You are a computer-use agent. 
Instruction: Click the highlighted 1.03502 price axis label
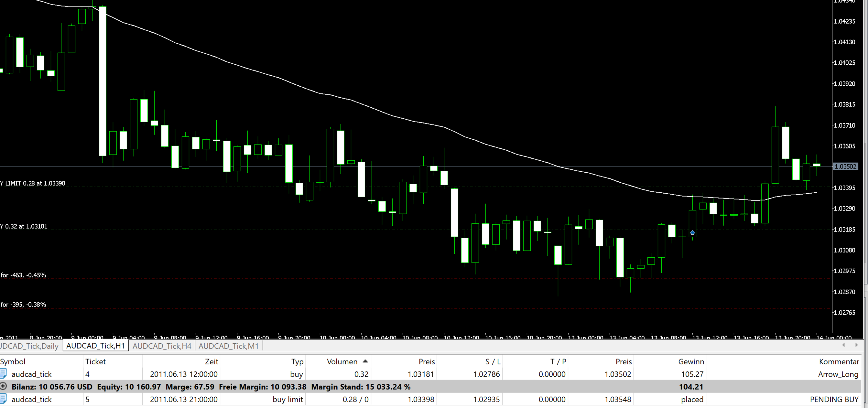click(845, 166)
